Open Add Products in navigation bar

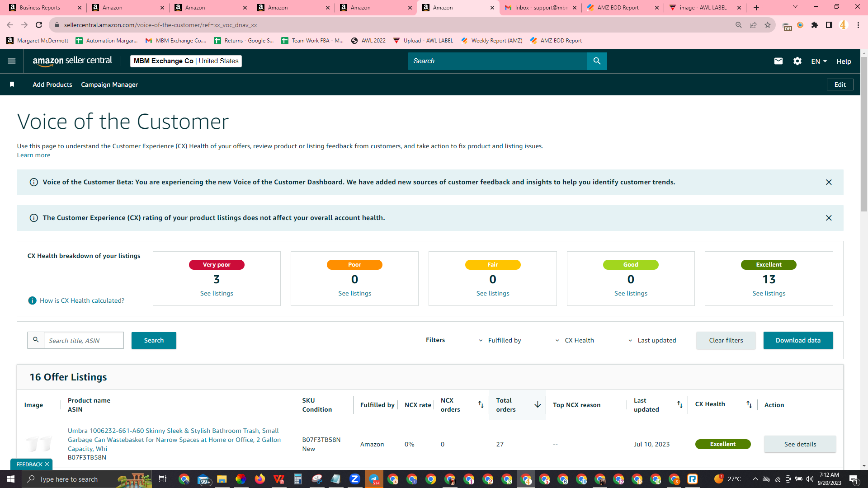point(52,84)
